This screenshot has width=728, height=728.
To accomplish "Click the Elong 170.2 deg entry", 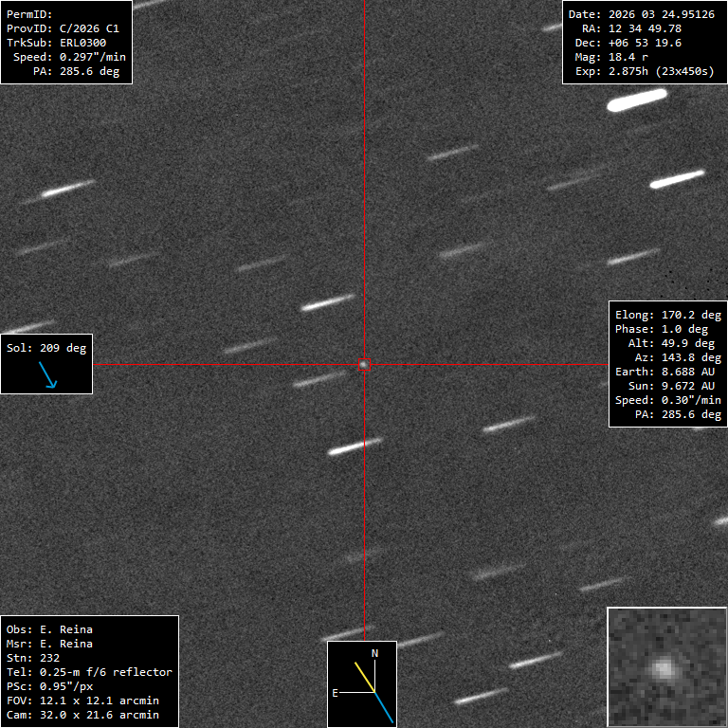I will tap(668, 315).
